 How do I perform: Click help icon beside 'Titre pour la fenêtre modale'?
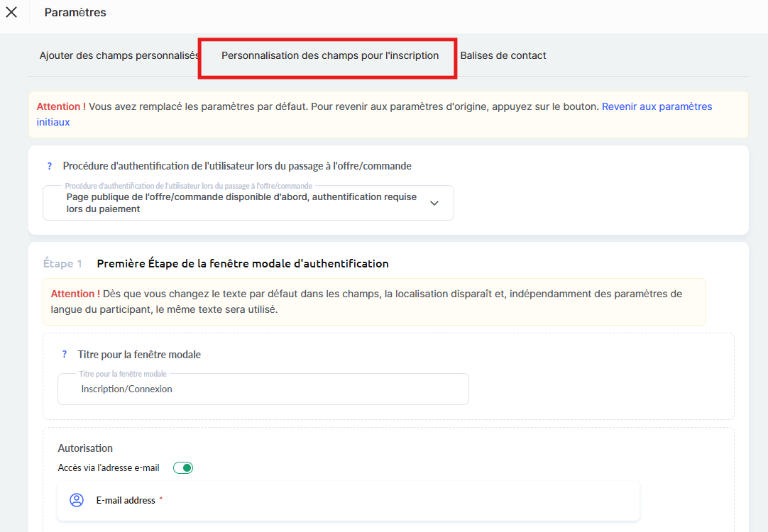tap(65, 355)
